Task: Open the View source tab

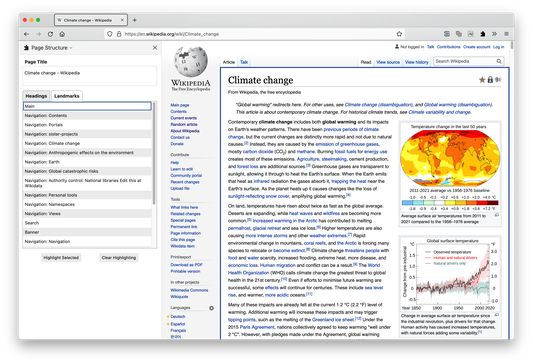Action: [388, 62]
